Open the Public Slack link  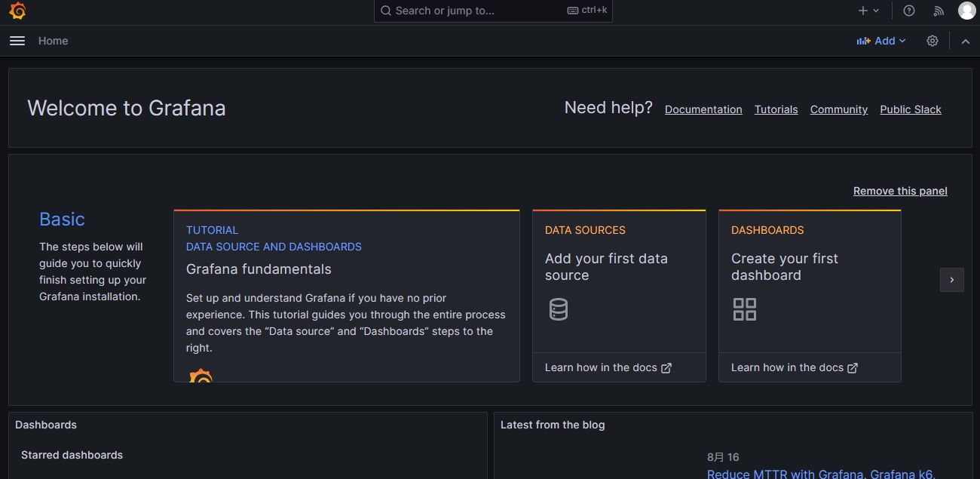coord(911,109)
